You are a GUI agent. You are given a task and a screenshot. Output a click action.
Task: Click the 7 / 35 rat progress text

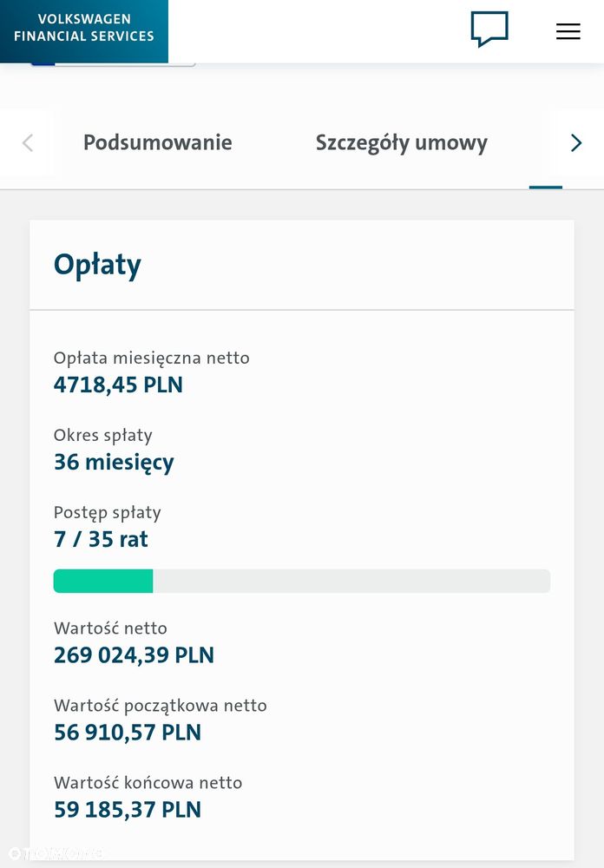coord(101,539)
